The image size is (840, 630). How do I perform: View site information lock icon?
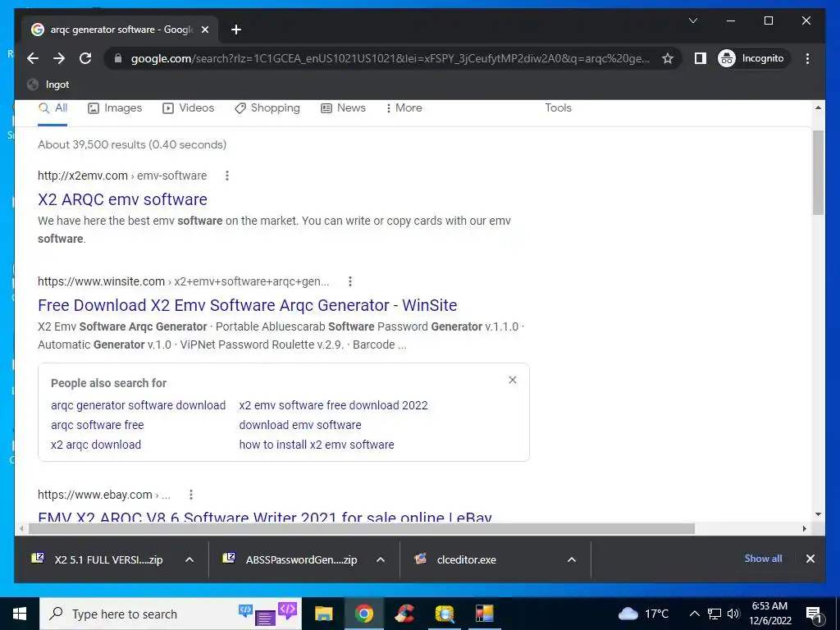118,58
